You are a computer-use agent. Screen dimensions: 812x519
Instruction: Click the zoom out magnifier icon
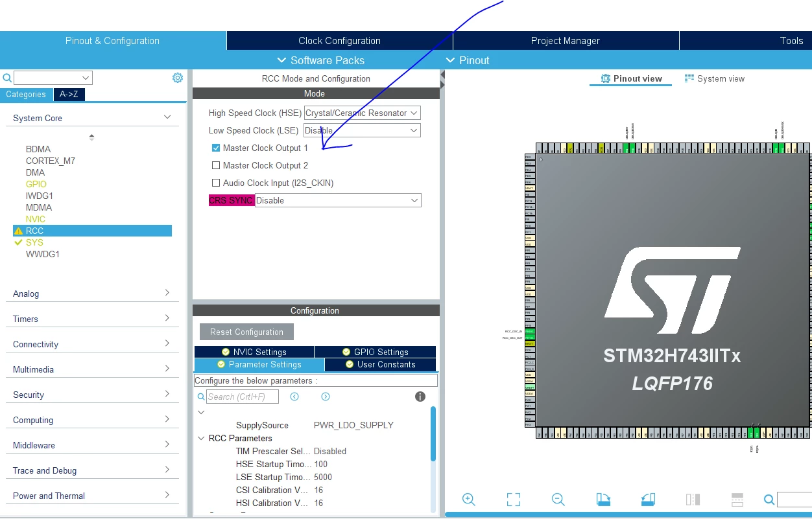(558, 499)
